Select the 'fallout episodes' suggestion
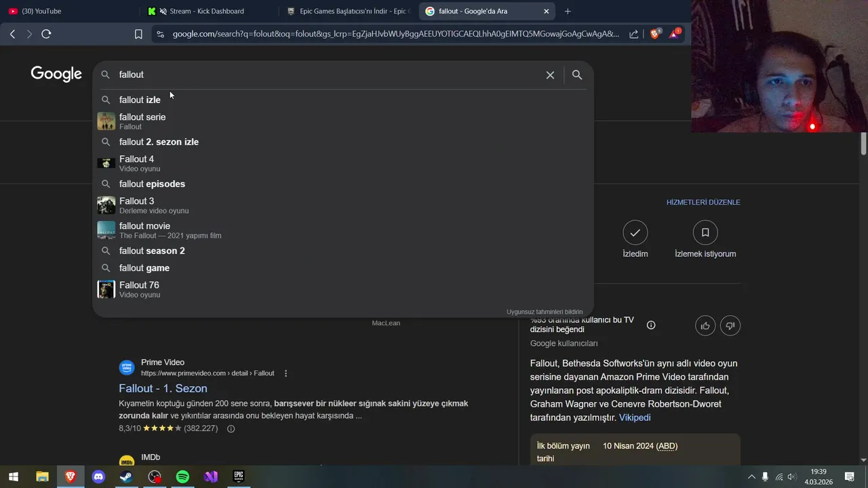868x488 pixels. point(343,184)
